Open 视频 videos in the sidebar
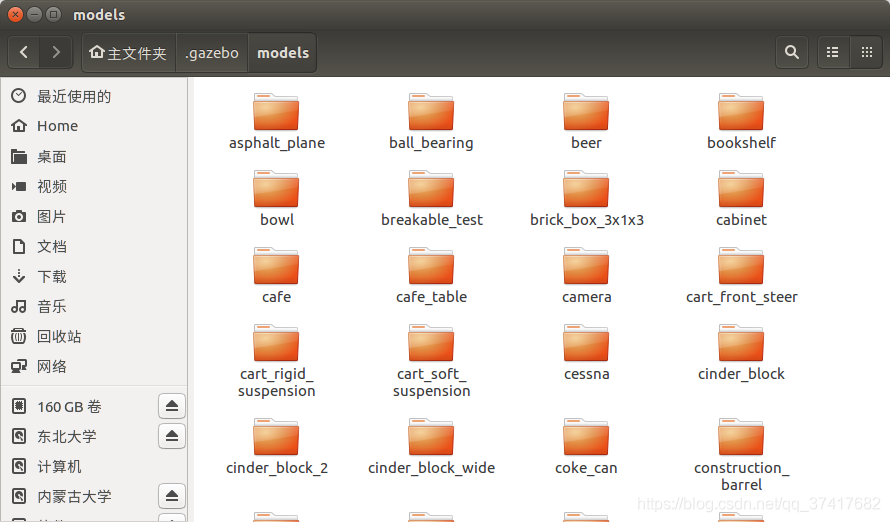Viewport: 890px width, 522px height. [x=94, y=186]
